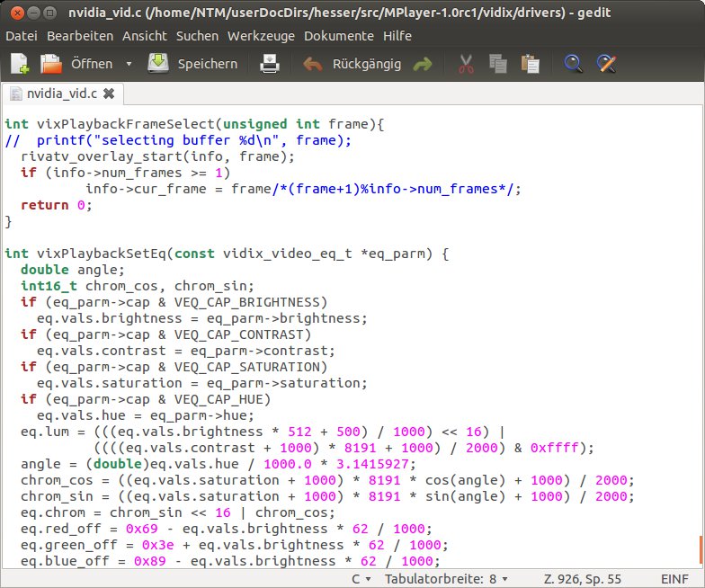This screenshot has height=588, width=705.
Task: Open the Tabulatorbreite: 8 dropdown
Action: tap(446, 579)
